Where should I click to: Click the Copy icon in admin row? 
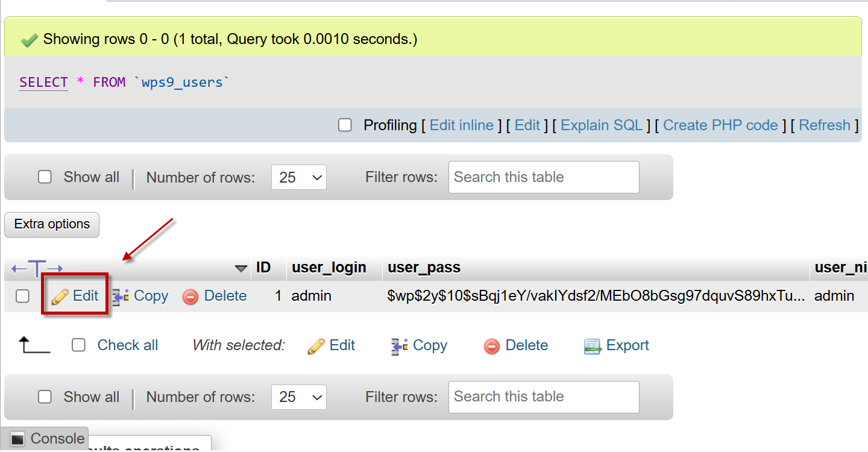[121, 297]
